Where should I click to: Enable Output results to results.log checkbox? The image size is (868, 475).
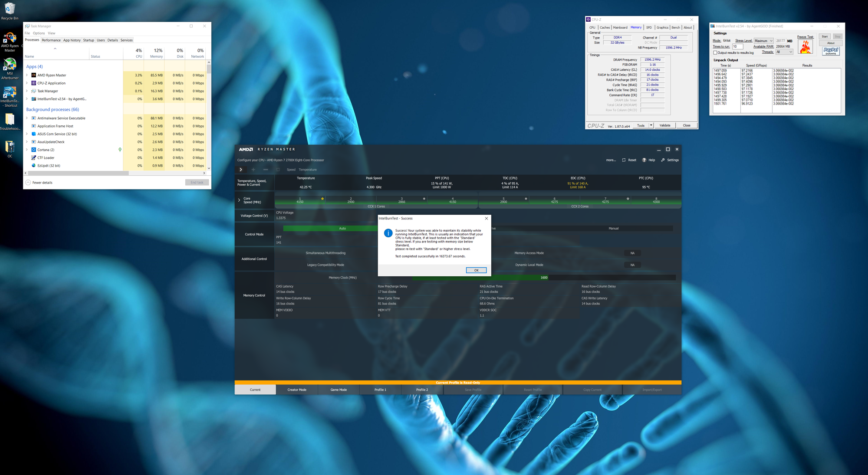coord(715,52)
